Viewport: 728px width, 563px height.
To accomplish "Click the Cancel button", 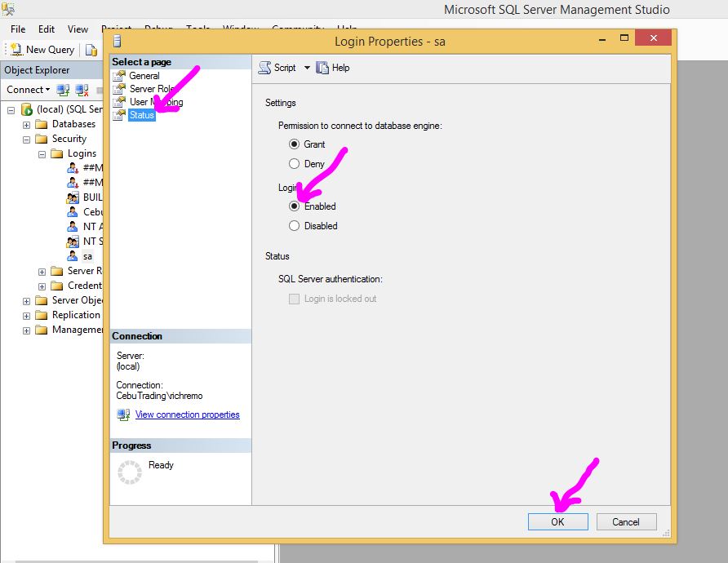I will (x=626, y=521).
